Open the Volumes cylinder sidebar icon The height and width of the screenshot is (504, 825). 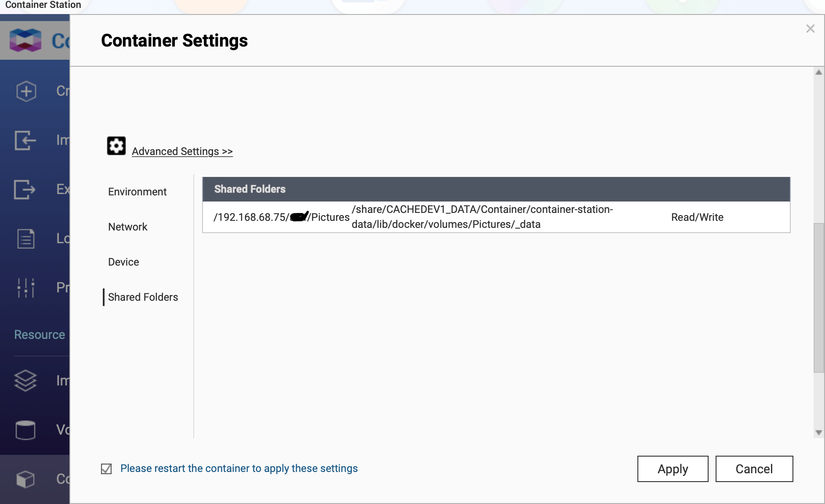25,430
